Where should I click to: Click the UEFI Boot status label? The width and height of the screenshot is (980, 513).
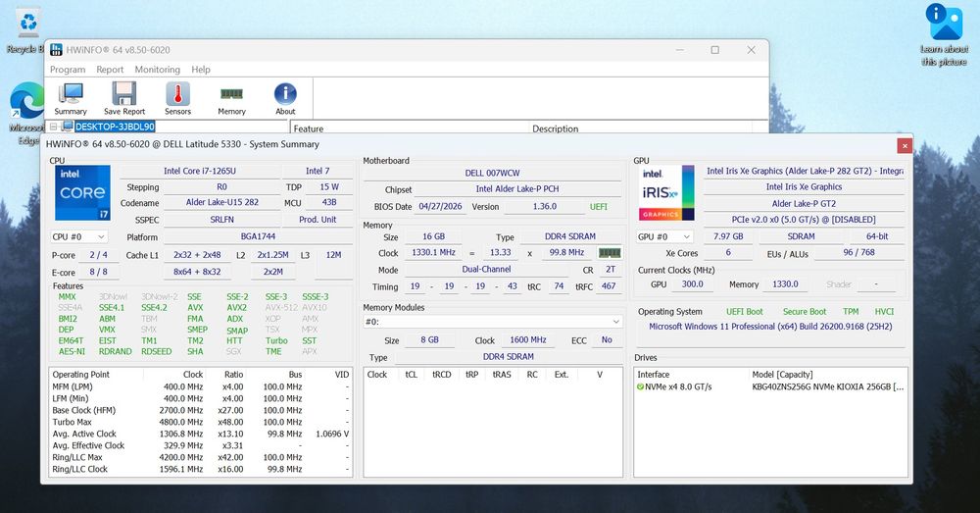(745, 312)
